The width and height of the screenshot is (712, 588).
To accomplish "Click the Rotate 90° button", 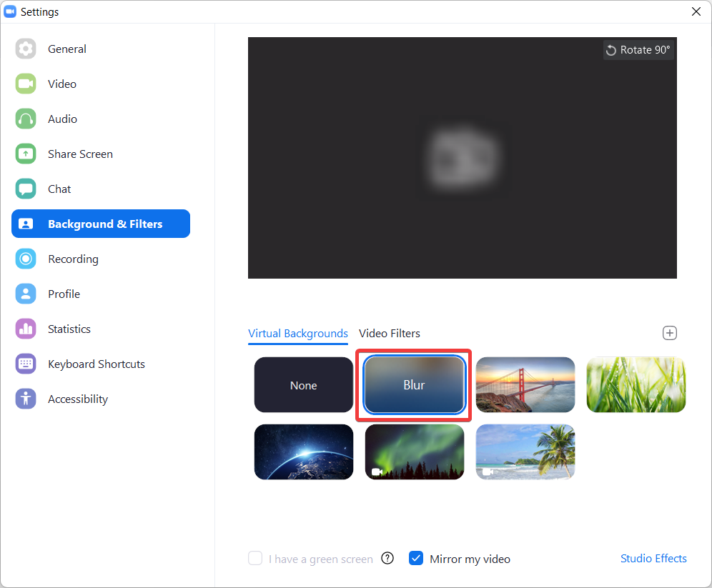I will (x=638, y=50).
